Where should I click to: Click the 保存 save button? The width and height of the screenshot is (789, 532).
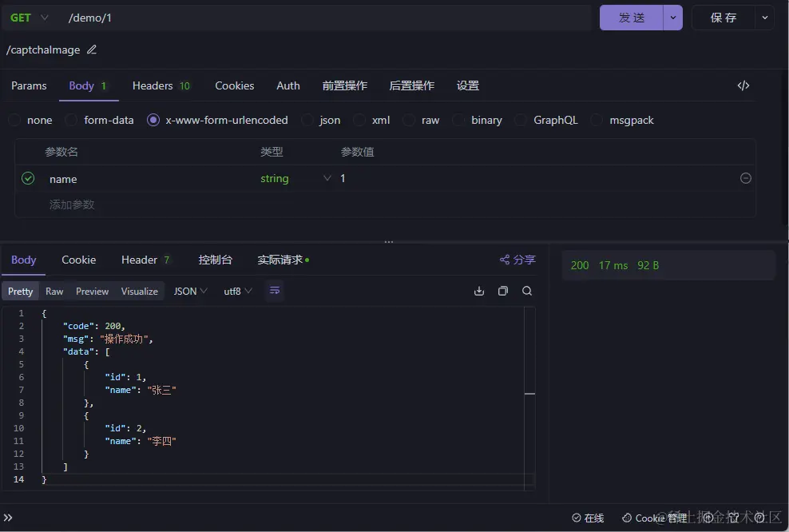pos(723,18)
